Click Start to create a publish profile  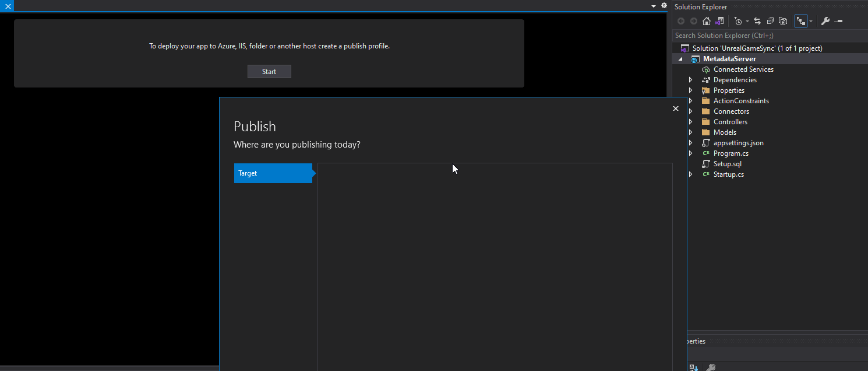269,71
